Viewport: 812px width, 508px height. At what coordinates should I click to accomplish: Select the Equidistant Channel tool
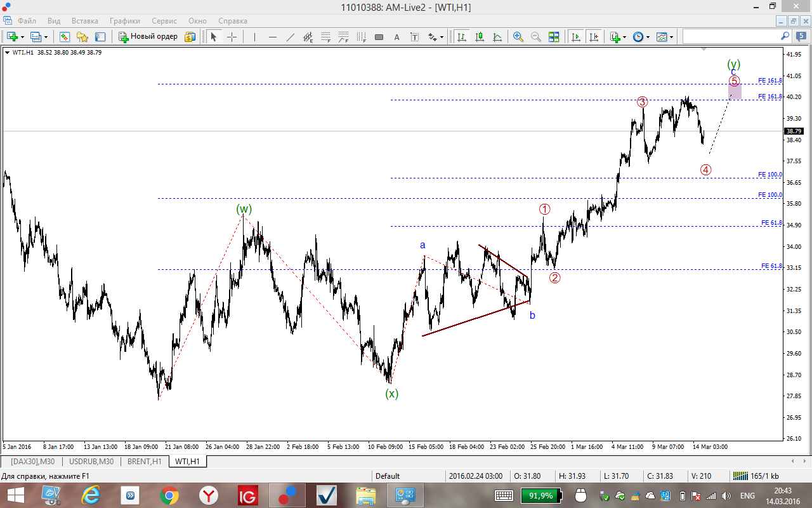[308, 37]
